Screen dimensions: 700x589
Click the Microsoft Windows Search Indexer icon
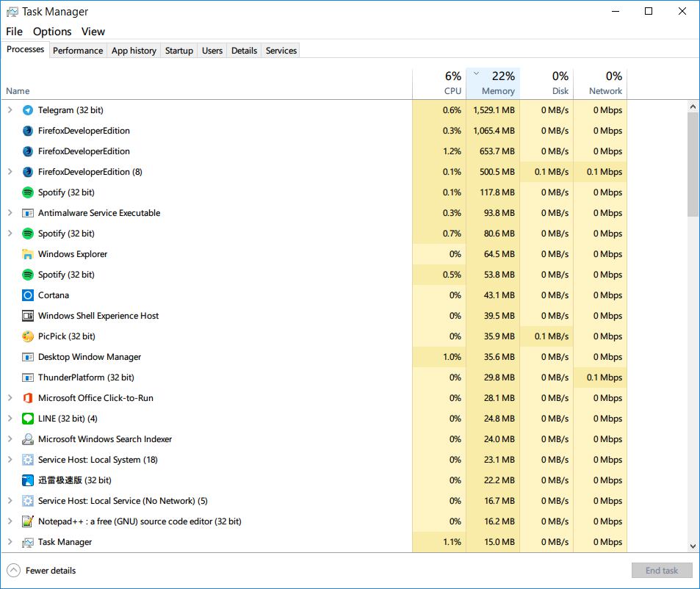[x=28, y=439]
